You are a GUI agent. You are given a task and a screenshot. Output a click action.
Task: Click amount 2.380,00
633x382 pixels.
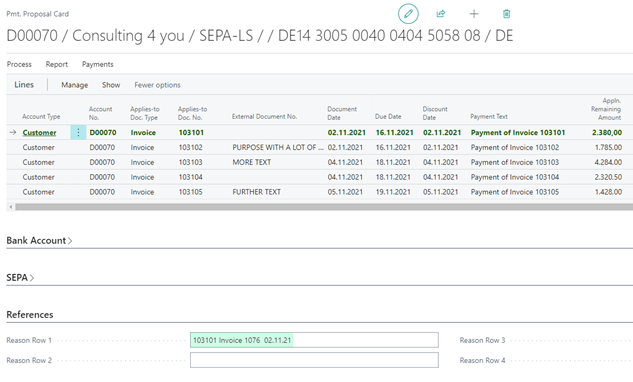607,132
